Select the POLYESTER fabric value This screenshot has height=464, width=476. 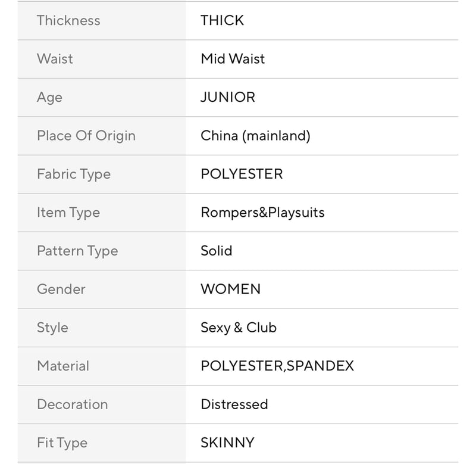[242, 174]
